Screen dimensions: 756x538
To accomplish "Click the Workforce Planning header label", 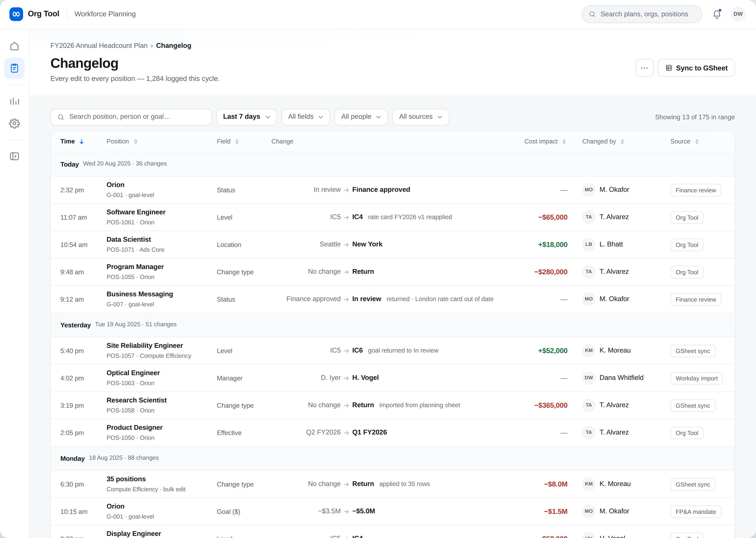I will pyautogui.click(x=105, y=14).
